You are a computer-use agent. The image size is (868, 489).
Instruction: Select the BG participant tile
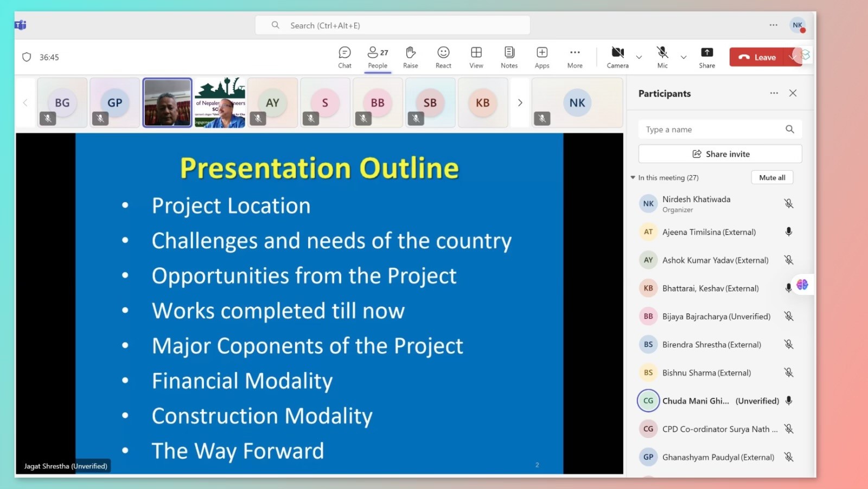62,102
